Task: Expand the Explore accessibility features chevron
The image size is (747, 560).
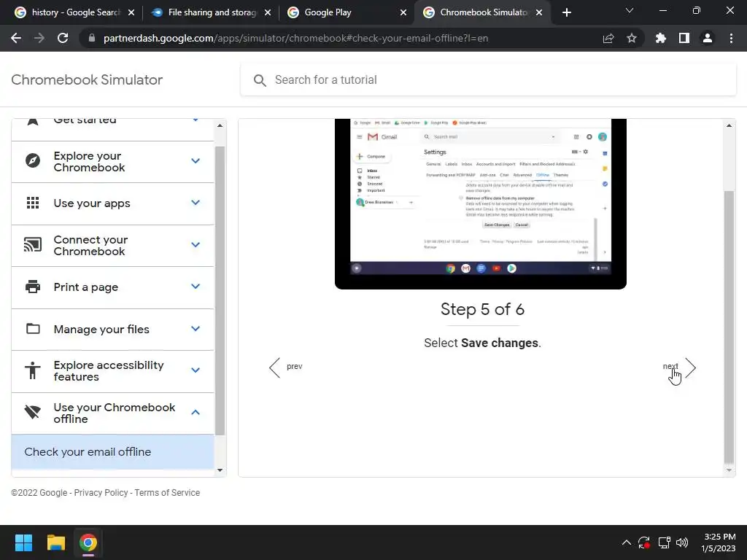Action: 196,370
